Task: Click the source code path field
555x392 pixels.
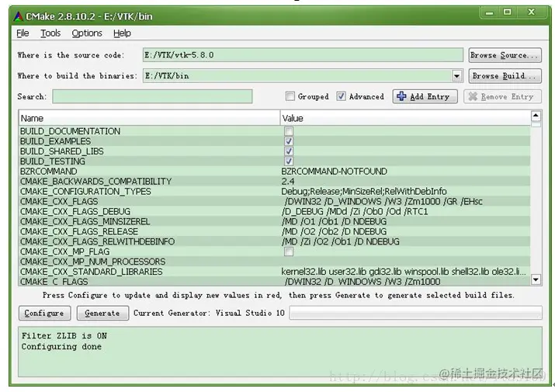Action: click(303, 55)
